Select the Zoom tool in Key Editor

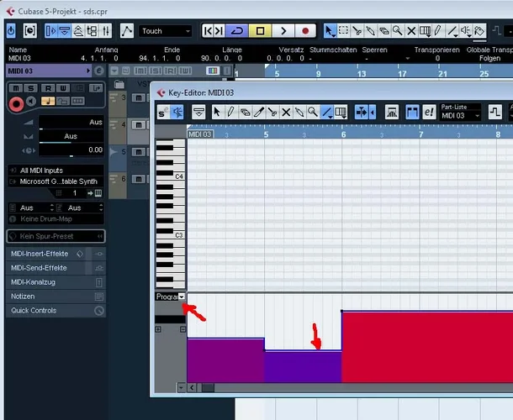[x=313, y=113]
